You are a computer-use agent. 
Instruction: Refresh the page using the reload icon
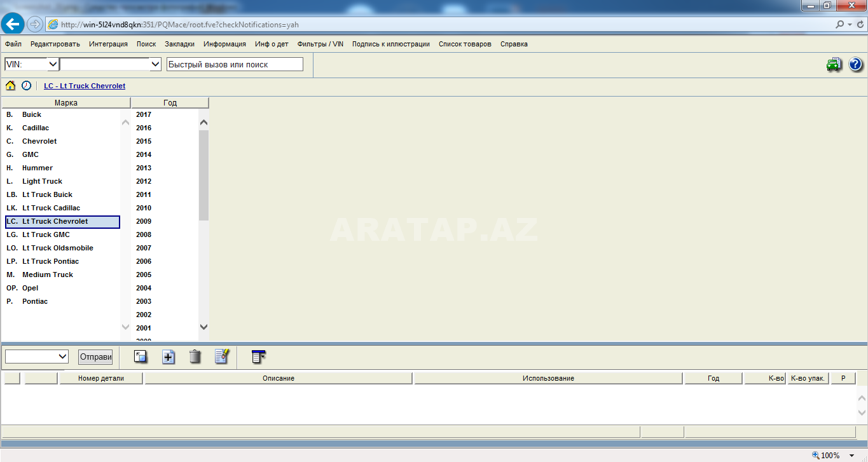point(859,24)
